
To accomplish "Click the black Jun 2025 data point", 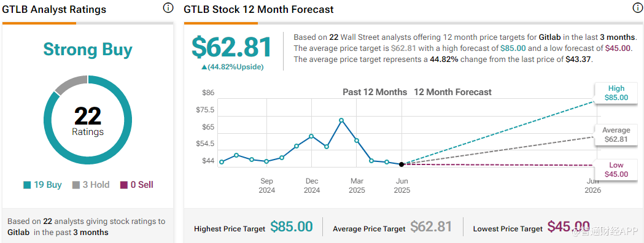I will (402, 164).
